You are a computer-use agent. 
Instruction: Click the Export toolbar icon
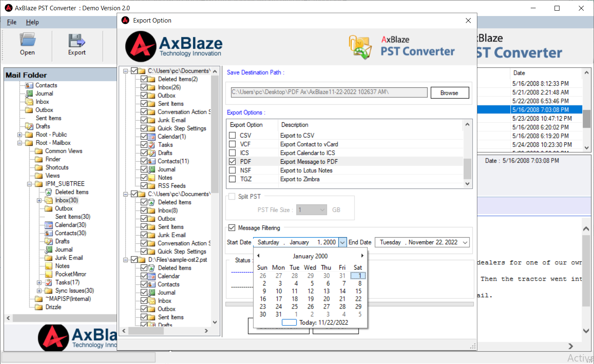click(77, 40)
